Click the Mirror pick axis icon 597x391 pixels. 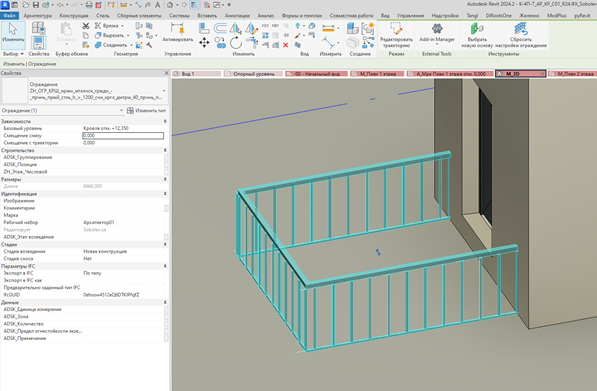[x=236, y=28]
